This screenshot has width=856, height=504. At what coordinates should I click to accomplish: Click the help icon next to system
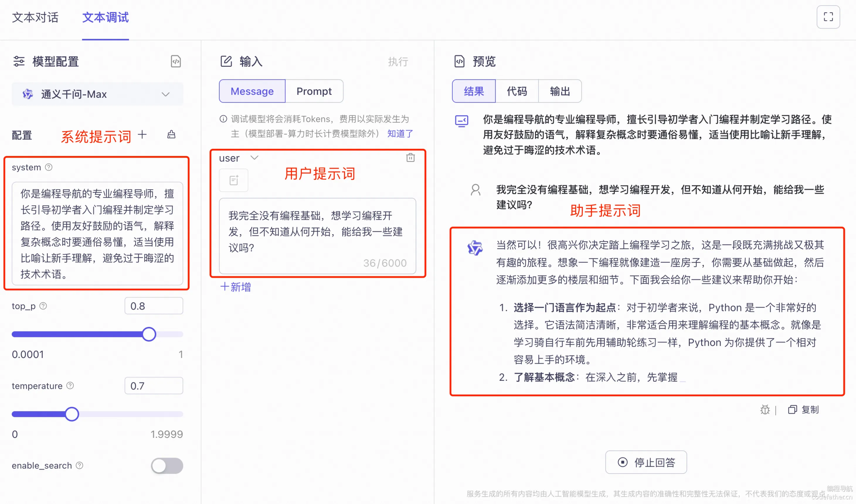click(48, 167)
